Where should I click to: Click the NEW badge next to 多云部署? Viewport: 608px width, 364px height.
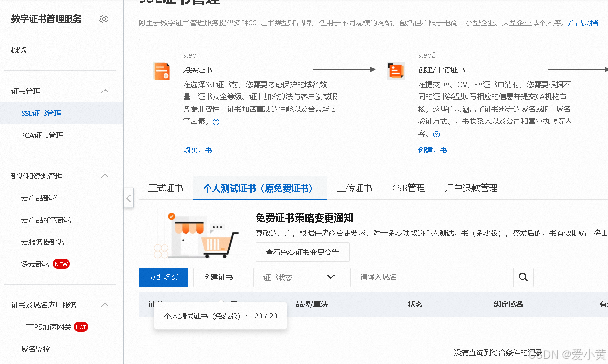pyautogui.click(x=61, y=264)
